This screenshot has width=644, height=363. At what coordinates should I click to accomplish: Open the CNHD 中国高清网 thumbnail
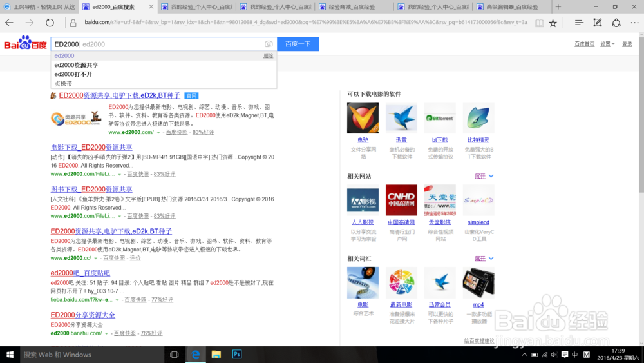pos(401,201)
